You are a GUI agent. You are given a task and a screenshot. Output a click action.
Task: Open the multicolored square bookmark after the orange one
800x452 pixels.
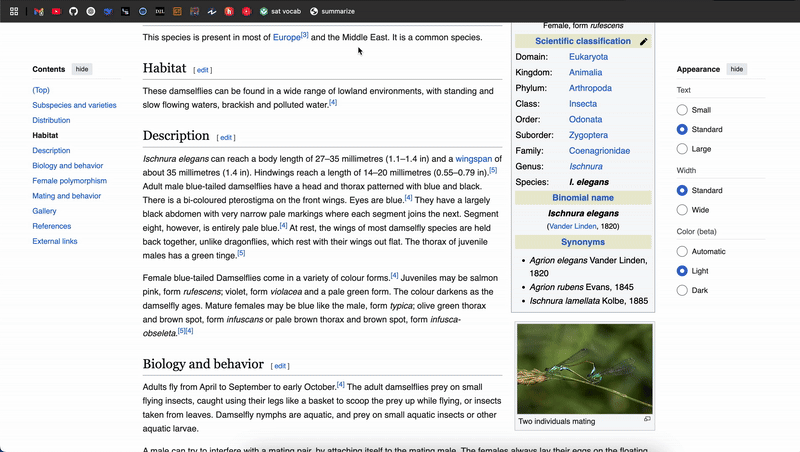194,11
